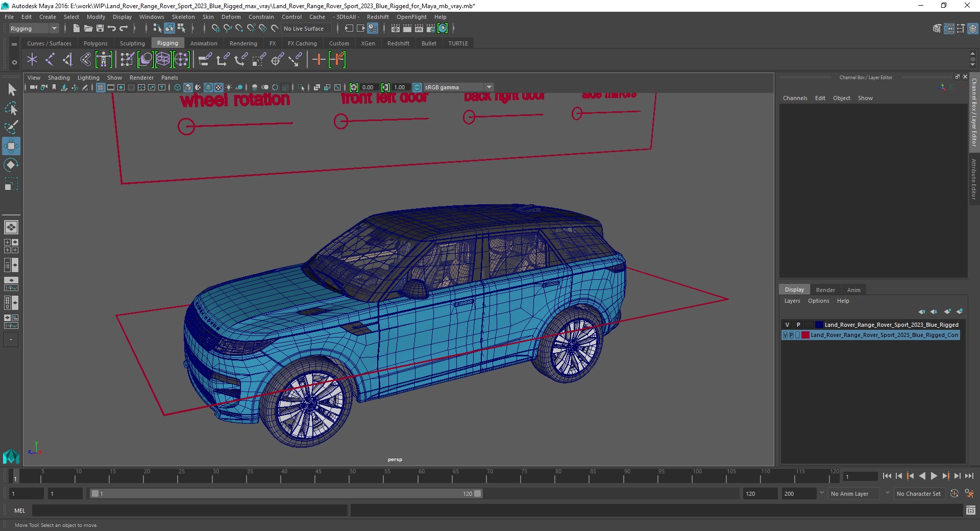This screenshot has width=980, height=531.
Task: Click the time range slider bar
Action: (x=286, y=494)
